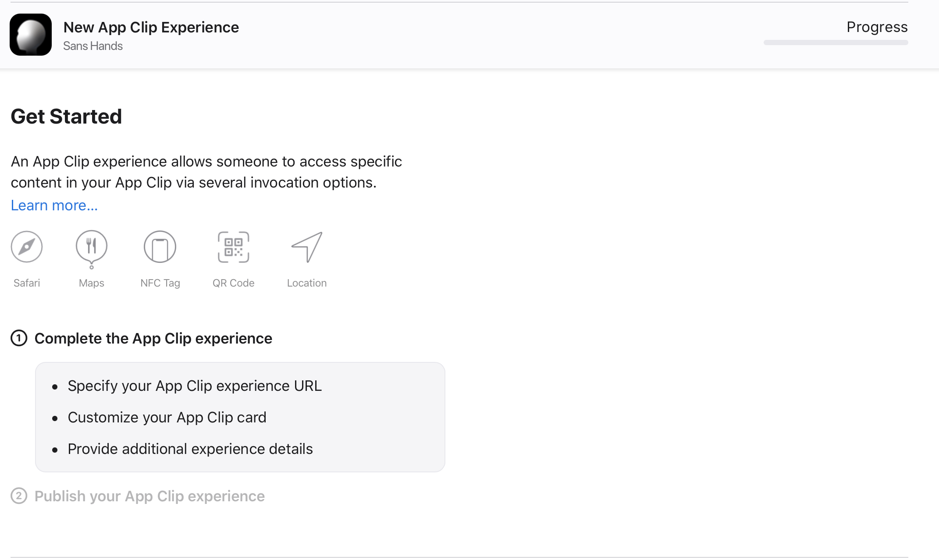The width and height of the screenshot is (939, 560).
Task: Expand the Complete the App Clip experience step
Action: click(x=153, y=338)
